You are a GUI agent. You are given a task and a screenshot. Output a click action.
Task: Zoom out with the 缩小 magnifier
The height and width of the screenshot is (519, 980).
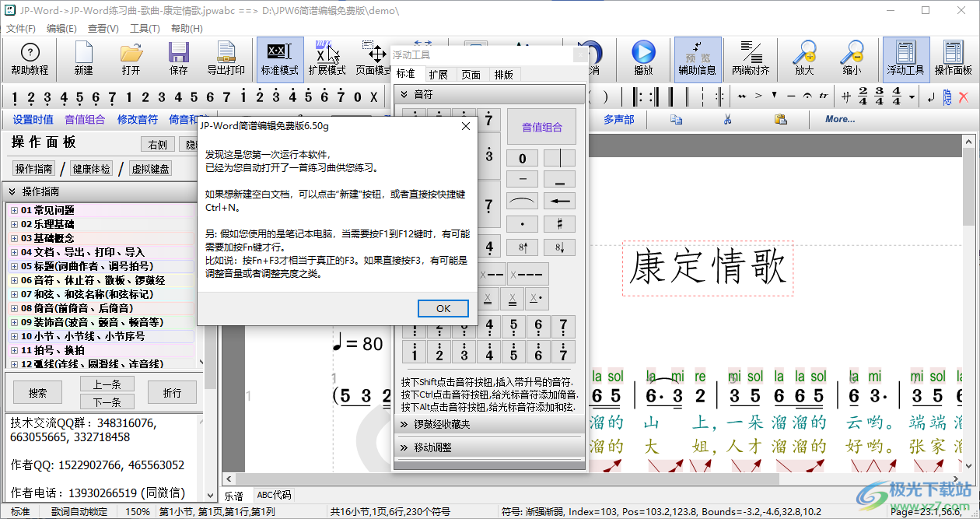click(x=852, y=59)
